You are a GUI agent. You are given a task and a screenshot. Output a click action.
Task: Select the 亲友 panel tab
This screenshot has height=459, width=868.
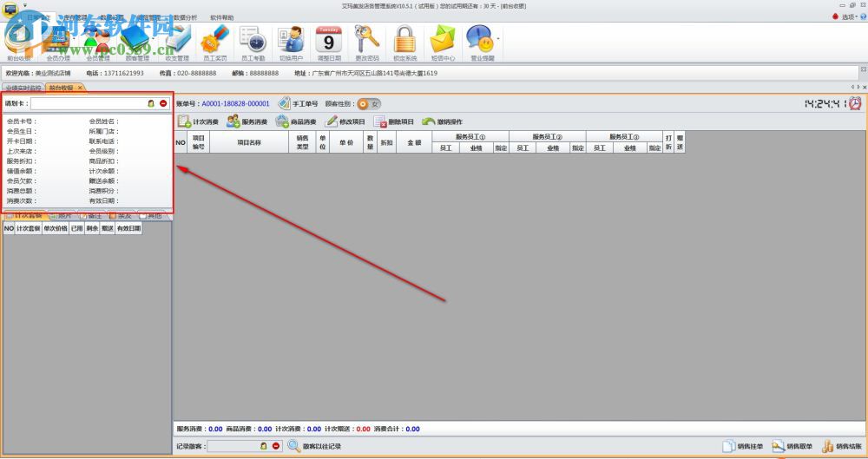pos(121,215)
